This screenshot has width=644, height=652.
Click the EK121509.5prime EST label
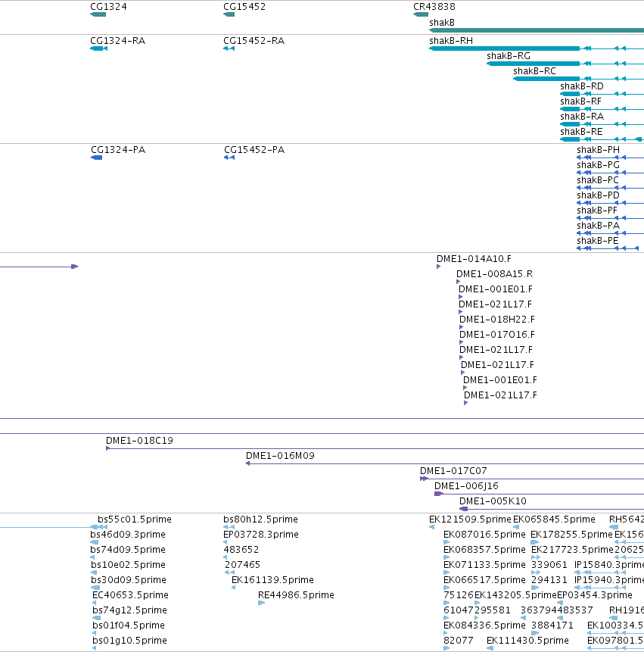tap(471, 519)
